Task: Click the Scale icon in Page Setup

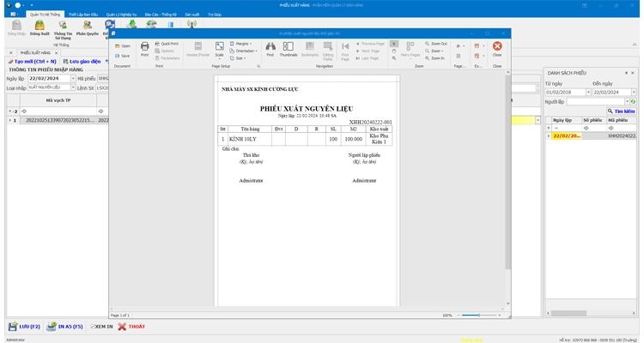Action: tap(220, 48)
